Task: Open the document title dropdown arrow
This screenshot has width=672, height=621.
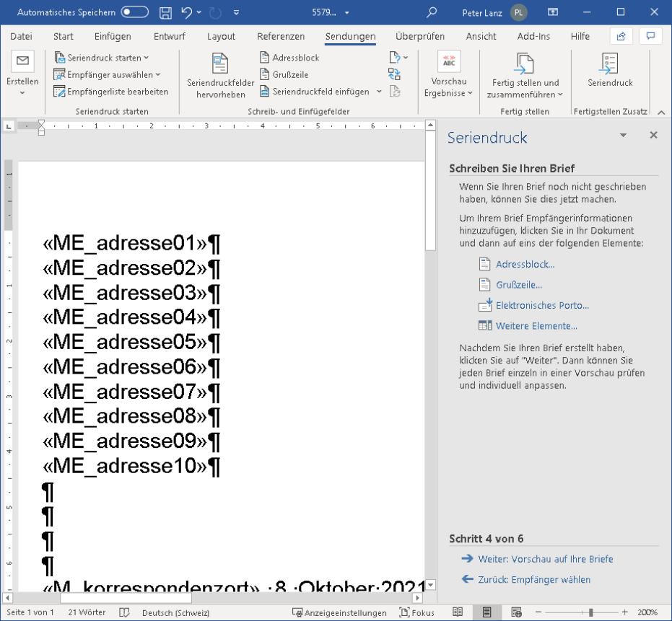Action: click(x=346, y=13)
